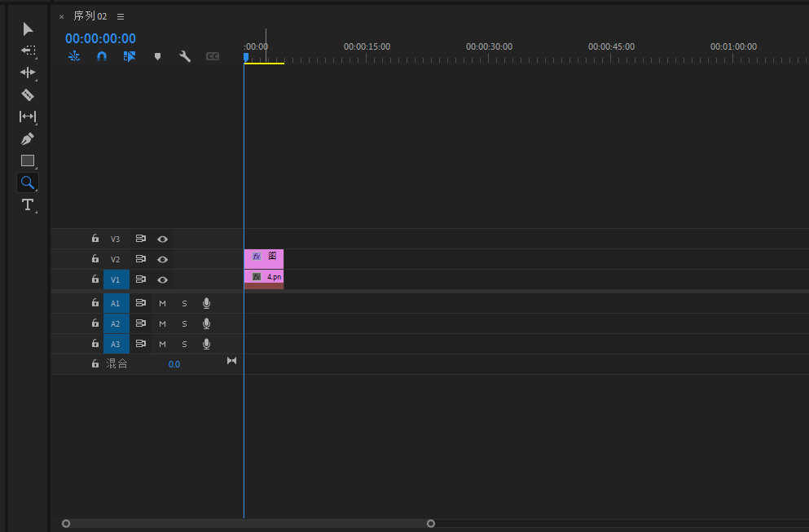Mute the A1 audio track
Image resolution: width=809 pixels, height=532 pixels.
(162, 303)
